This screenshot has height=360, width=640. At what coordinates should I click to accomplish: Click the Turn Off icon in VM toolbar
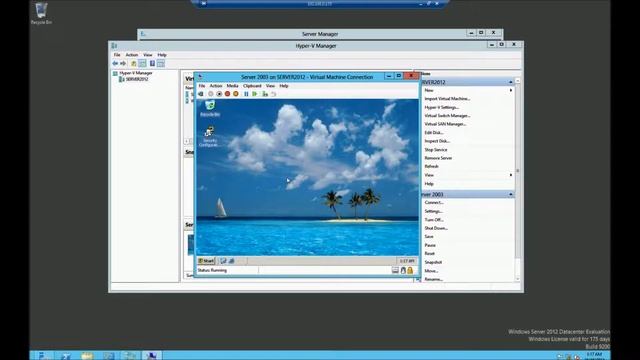tap(219, 94)
